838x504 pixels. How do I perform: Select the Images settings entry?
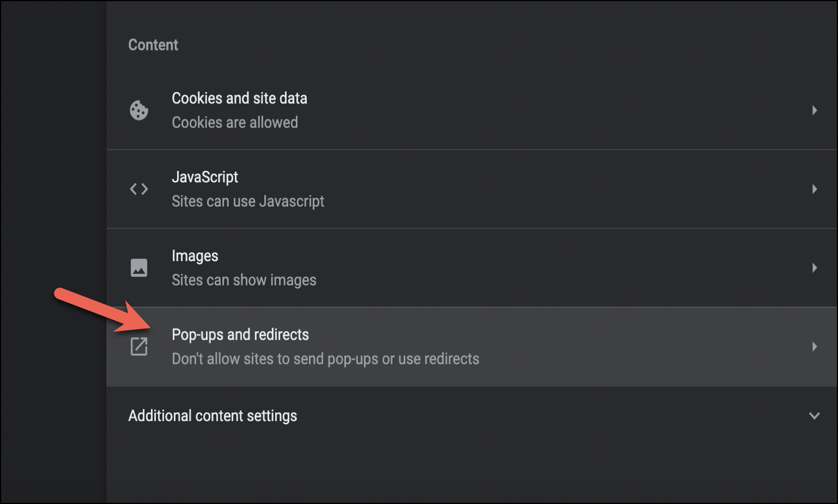pos(195,256)
